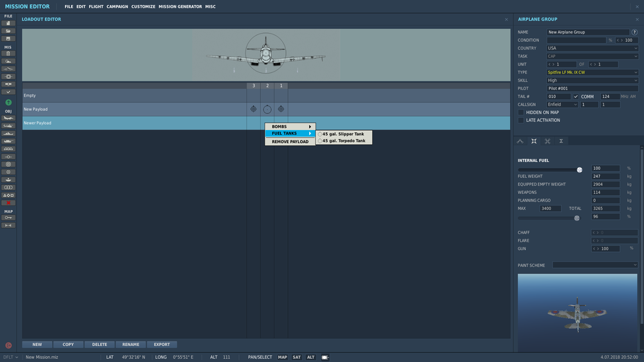Open the briefing clipboard icon
The width and height of the screenshot is (644, 362).
click(x=8, y=53)
